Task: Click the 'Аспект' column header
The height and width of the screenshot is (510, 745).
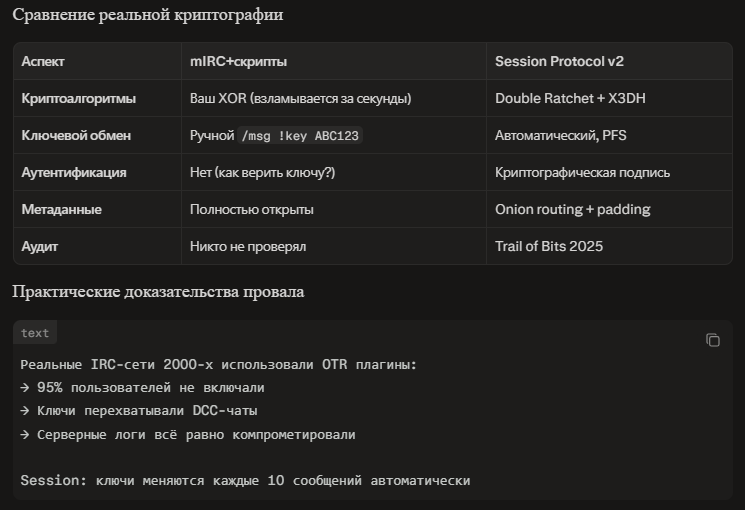Action: click(43, 61)
